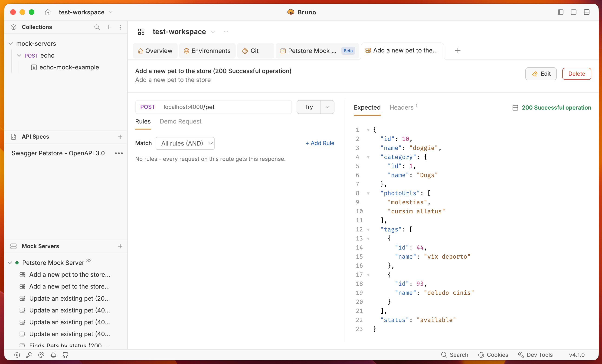Screen dimensions: 602x364
Task: Click the API Specs document icon
Action: (x=13, y=137)
